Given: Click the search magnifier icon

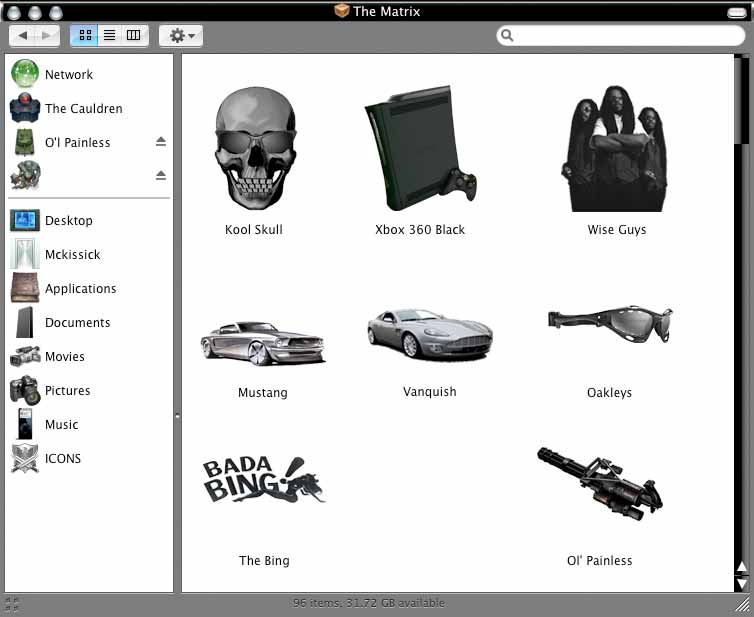Looking at the screenshot, I should coord(507,36).
